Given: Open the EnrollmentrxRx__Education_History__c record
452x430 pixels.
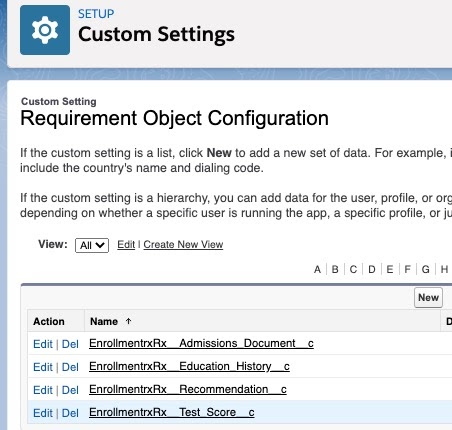Looking at the screenshot, I should coord(189,366).
